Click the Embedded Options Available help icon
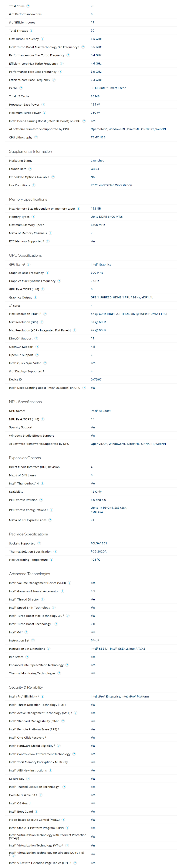Image resolution: width=179 pixels, height=868 pixels. 53,177
